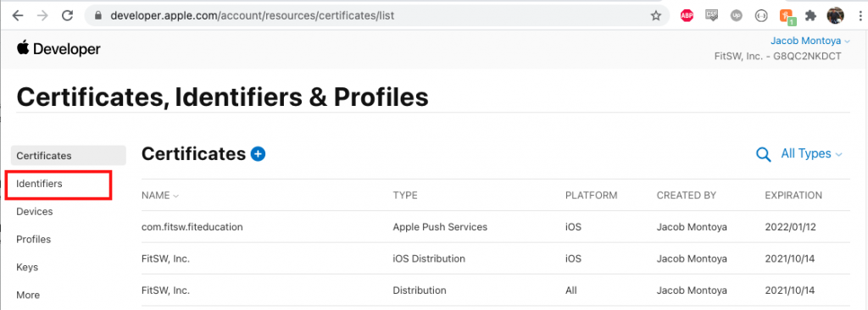Click iOS platform cell in the com.fitsw.fiteducation row
This screenshot has height=310, width=868.
click(574, 227)
